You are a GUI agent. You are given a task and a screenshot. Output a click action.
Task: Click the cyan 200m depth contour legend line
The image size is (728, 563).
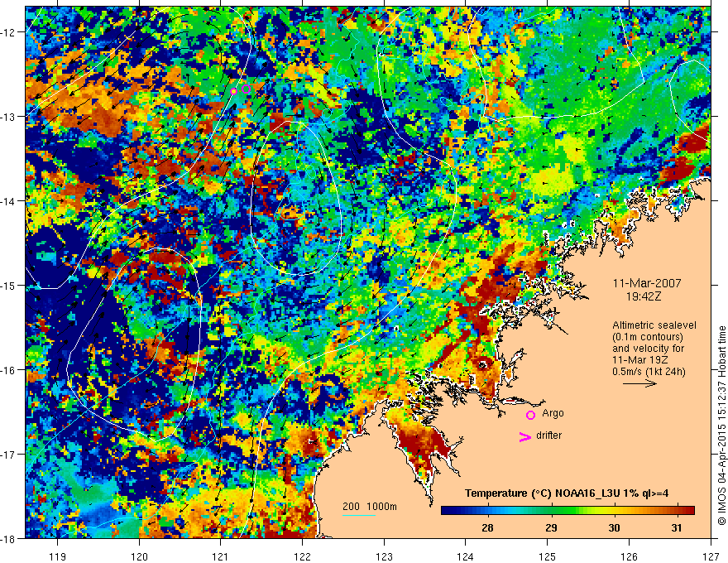click(359, 515)
